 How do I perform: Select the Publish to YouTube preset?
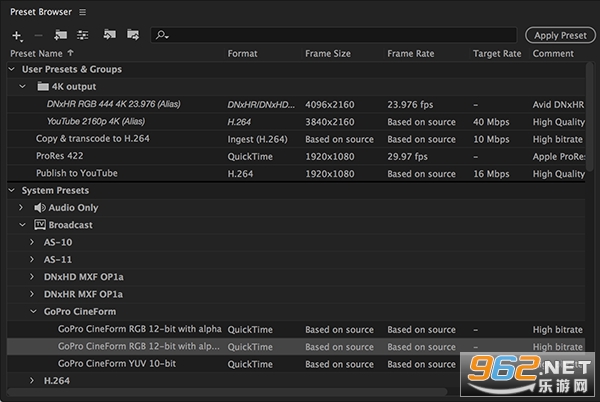pyautogui.click(x=77, y=173)
